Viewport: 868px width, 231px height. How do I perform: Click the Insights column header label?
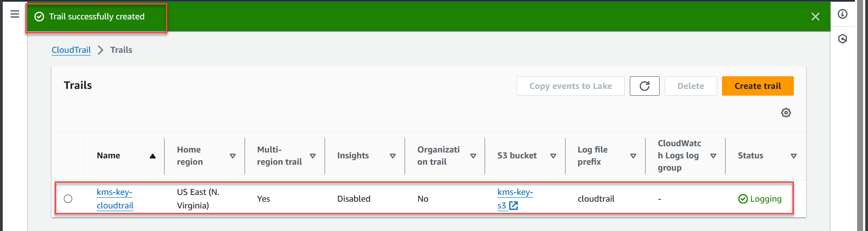point(353,156)
